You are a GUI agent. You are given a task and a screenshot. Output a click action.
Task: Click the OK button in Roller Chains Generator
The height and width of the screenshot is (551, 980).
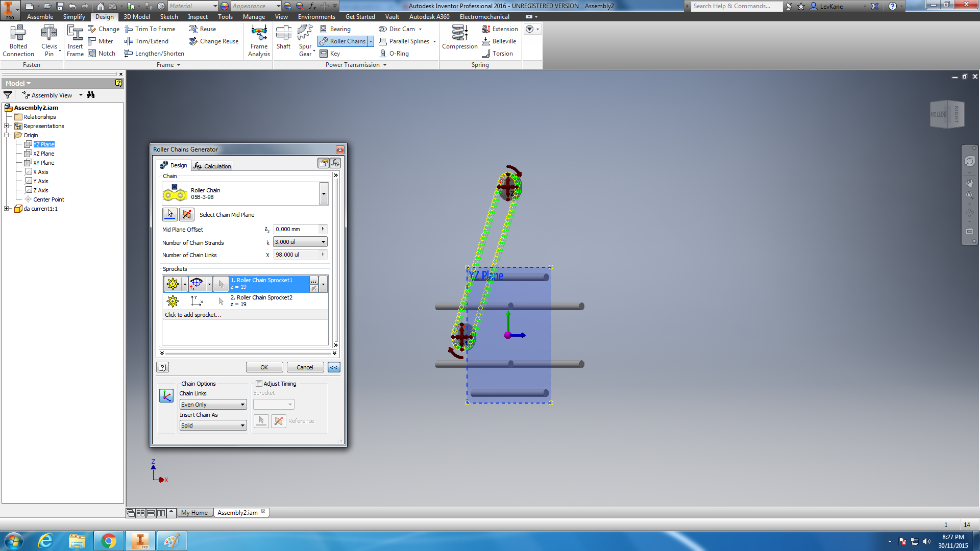264,367
